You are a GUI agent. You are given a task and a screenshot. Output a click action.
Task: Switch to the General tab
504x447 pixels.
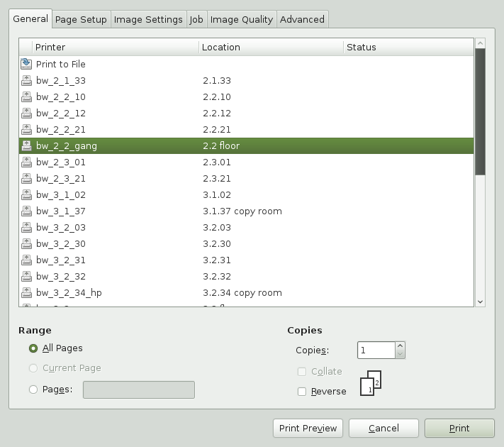30,18
